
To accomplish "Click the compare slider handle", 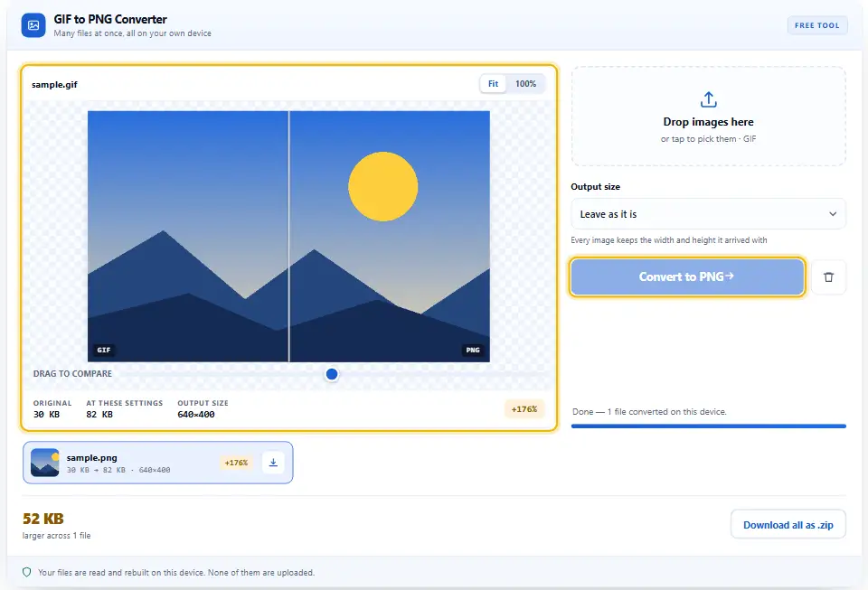I will click(x=332, y=374).
